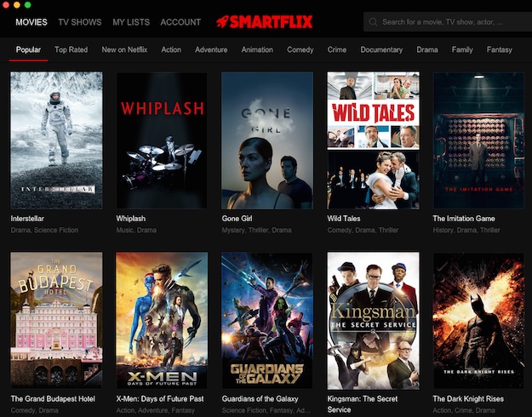Click Guardians of the Galaxy title text

[260, 398]
